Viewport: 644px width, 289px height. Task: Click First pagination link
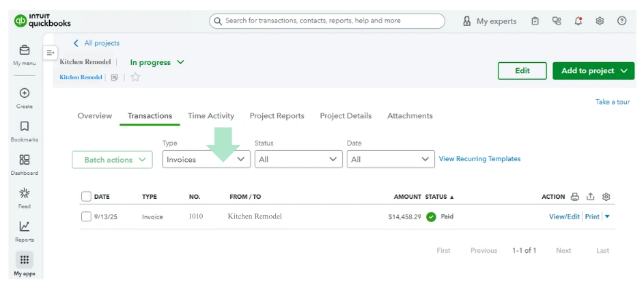(444, 250)
